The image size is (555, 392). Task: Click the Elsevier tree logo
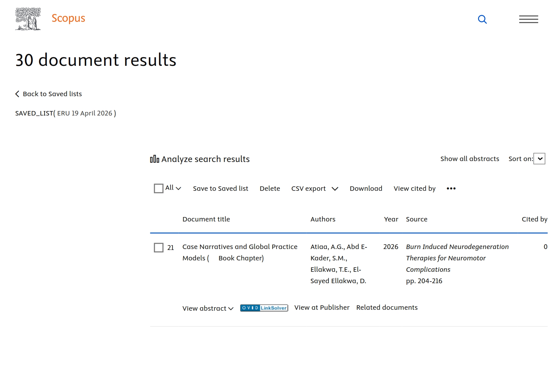[x=28, y=19]
